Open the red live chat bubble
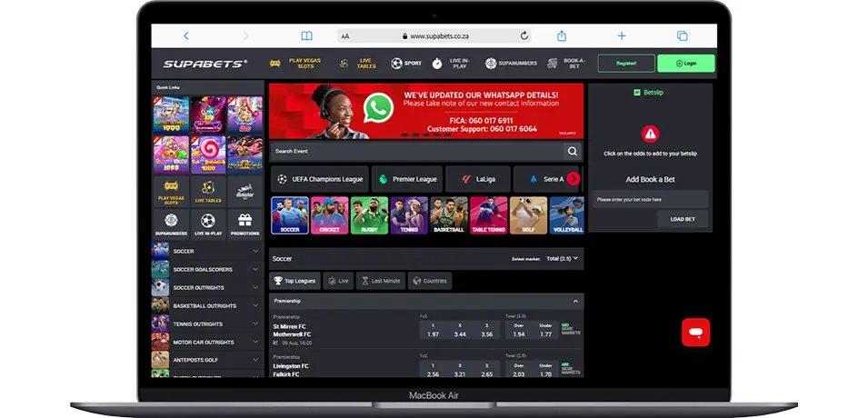 click(696, 333)
